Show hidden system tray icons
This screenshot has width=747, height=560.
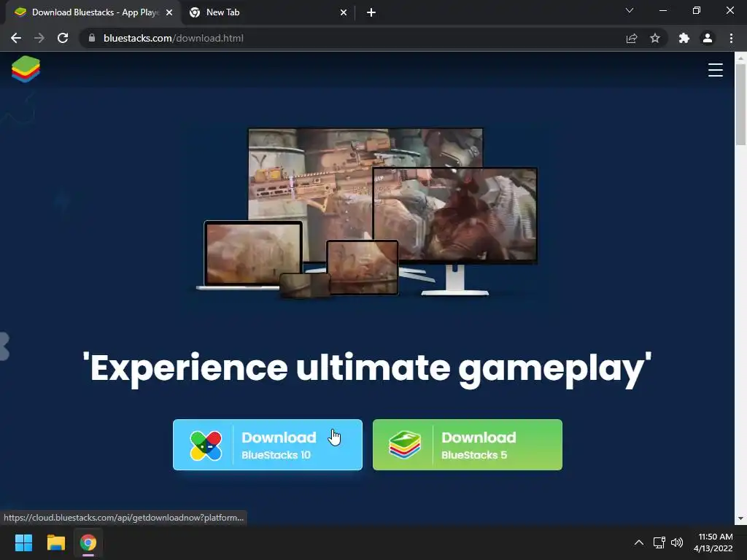coord(639,542)
